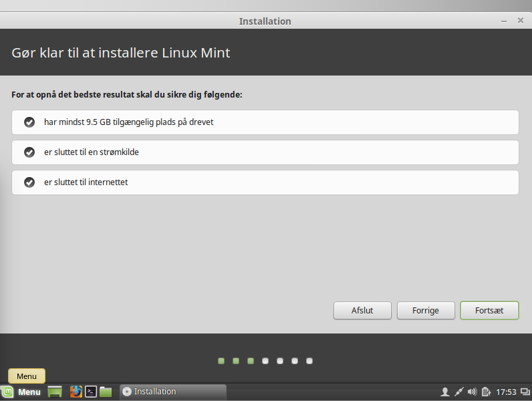Show the desktop from the panel icon

55,392
